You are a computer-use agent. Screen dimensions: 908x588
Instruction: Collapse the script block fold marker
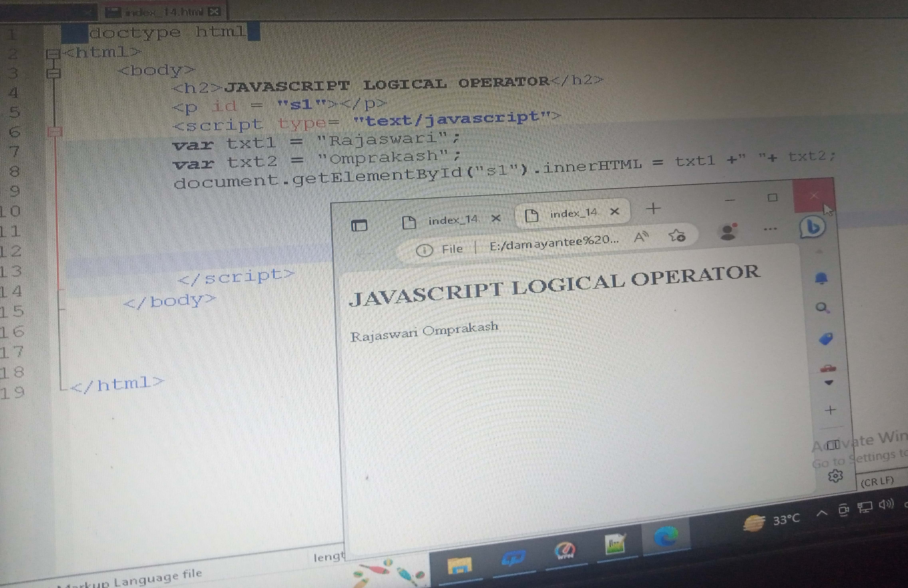[55, 132]
